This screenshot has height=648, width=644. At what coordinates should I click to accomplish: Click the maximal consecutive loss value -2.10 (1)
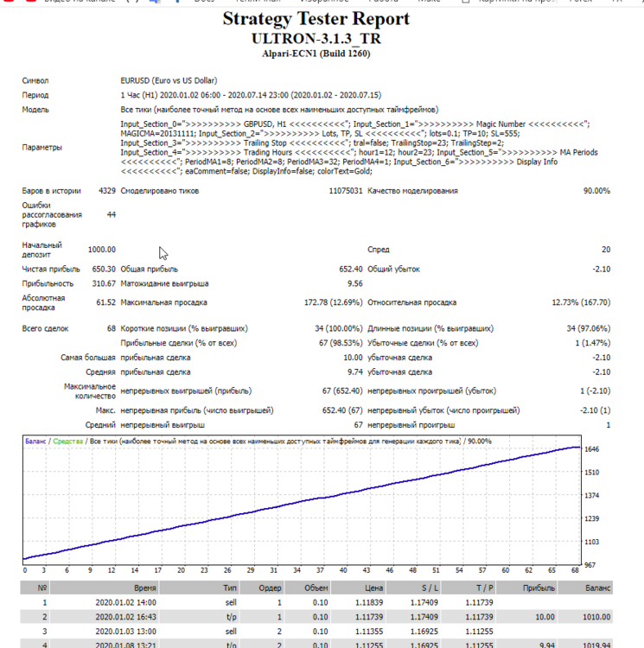click(595, 410)
